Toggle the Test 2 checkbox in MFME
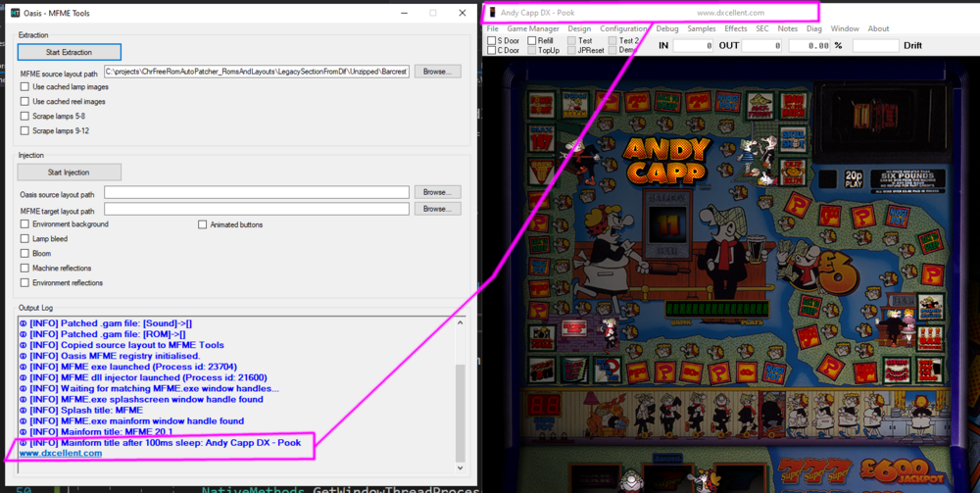The image size is (980, 493). click(x=612, y=40)
